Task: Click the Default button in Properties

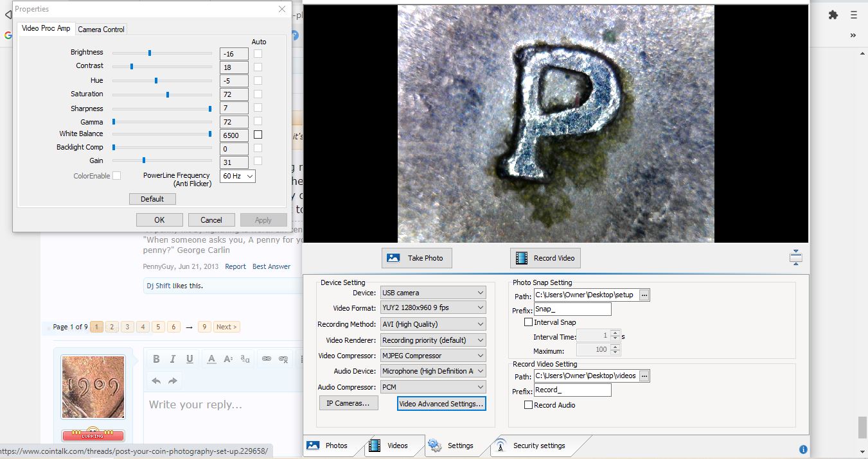Action: 152,199
